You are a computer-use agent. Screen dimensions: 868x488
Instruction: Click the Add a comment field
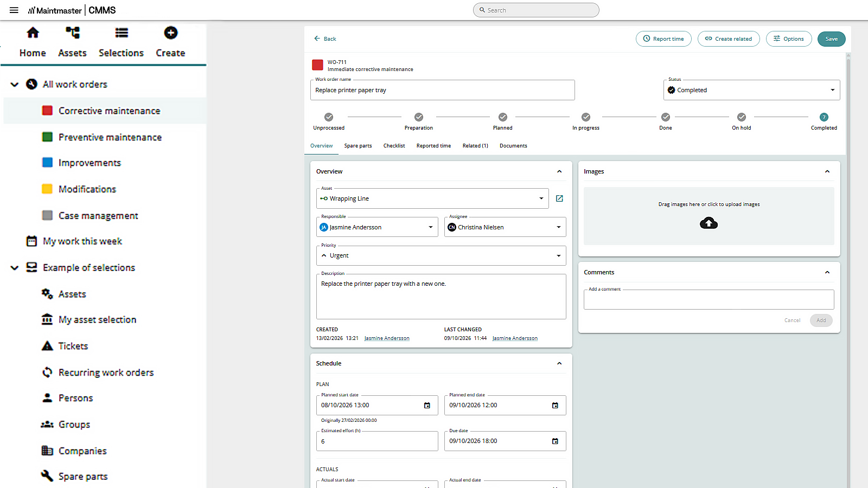tap(709, 299)
